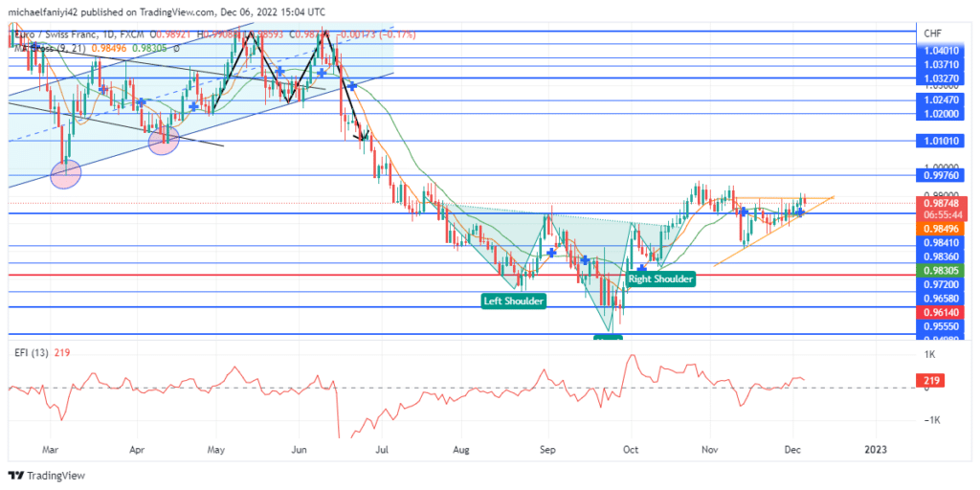Select the pink ellipse at the March low

tap(65, 174)
